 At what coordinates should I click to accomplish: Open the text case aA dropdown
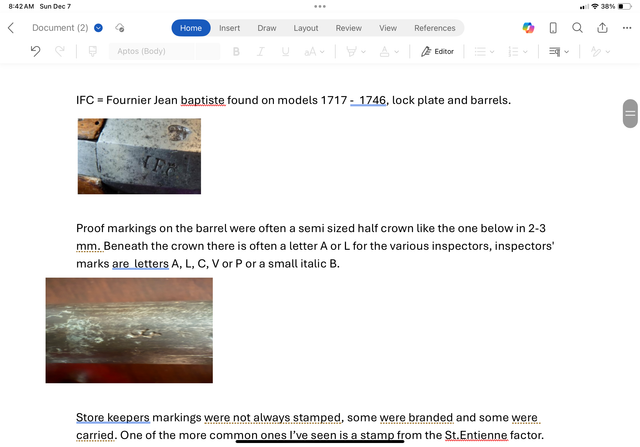pos(314,51)
